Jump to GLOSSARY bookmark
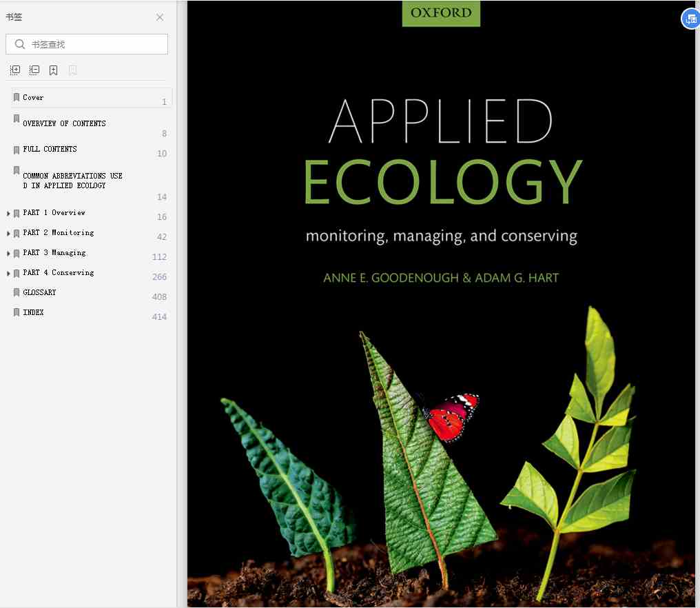700x608 pixels. pyautogui.click(x=39, y=292)
